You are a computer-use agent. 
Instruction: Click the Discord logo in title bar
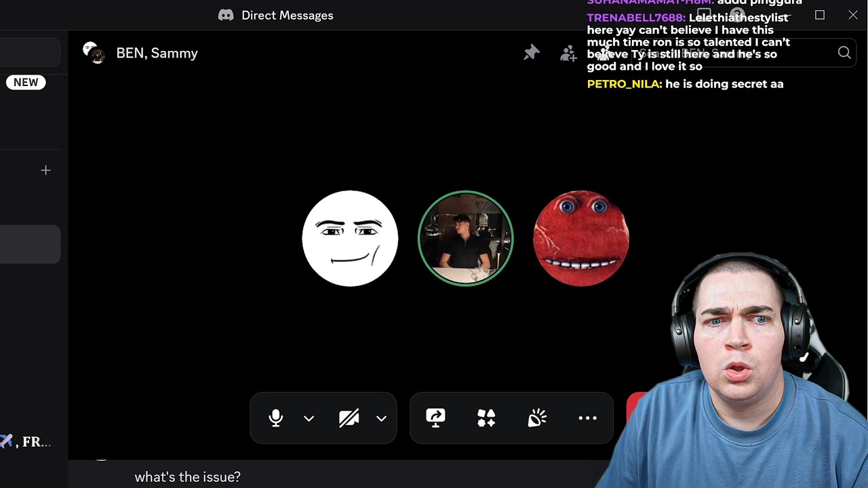tap(226, 15)
